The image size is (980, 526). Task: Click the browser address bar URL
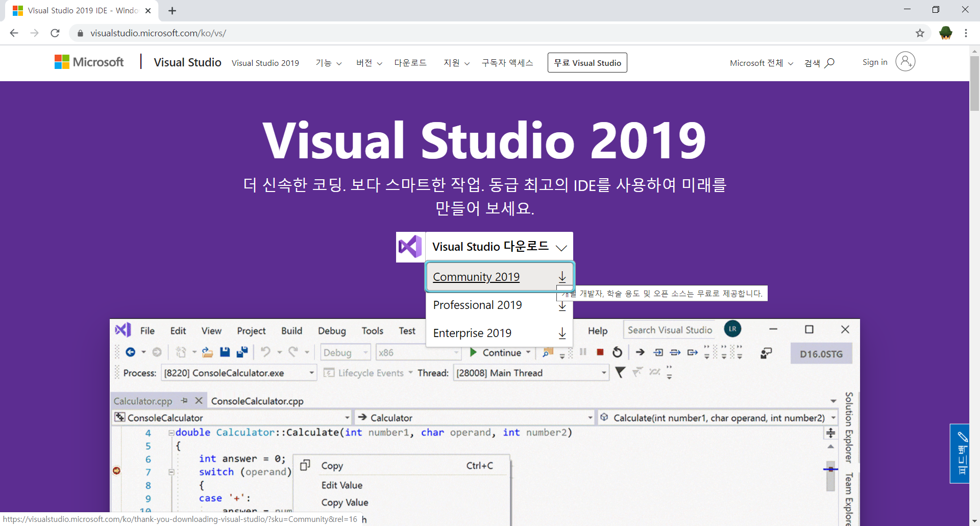[158, 33]
